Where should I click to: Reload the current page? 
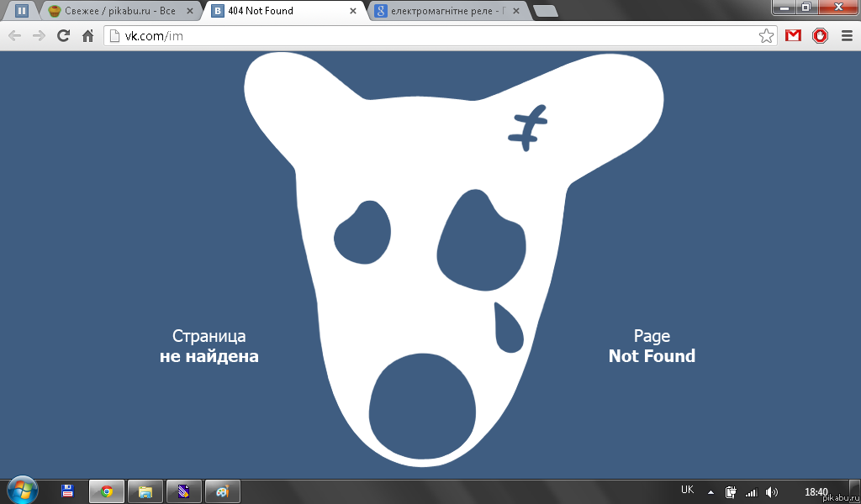pyautogui.click(x=63, y=36)
